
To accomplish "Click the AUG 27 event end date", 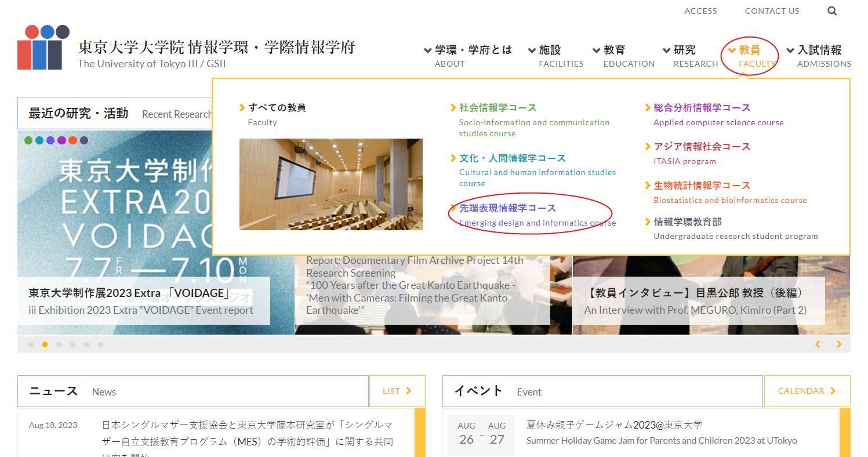I will pos(497,434).
